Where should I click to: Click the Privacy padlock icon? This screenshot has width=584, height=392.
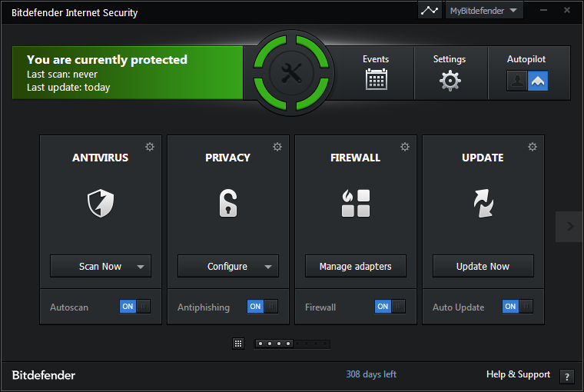pyautogui.click(x=228, y=203)
